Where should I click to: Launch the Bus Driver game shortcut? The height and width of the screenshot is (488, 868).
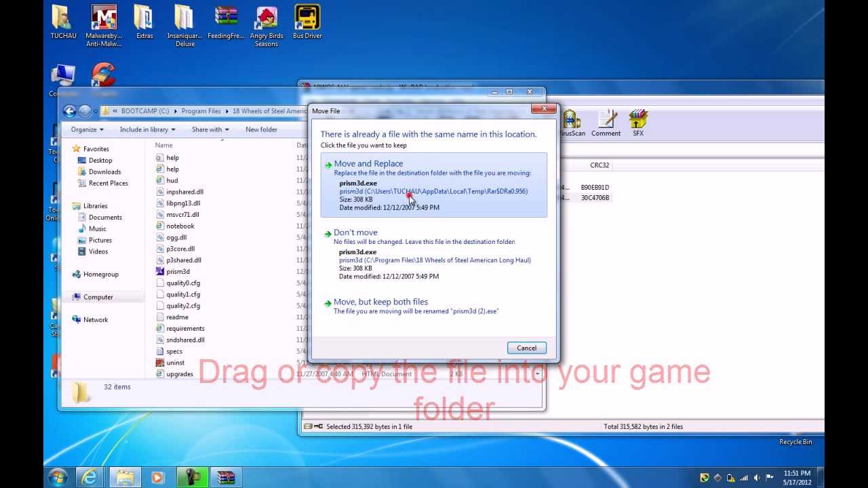(307, 22)
